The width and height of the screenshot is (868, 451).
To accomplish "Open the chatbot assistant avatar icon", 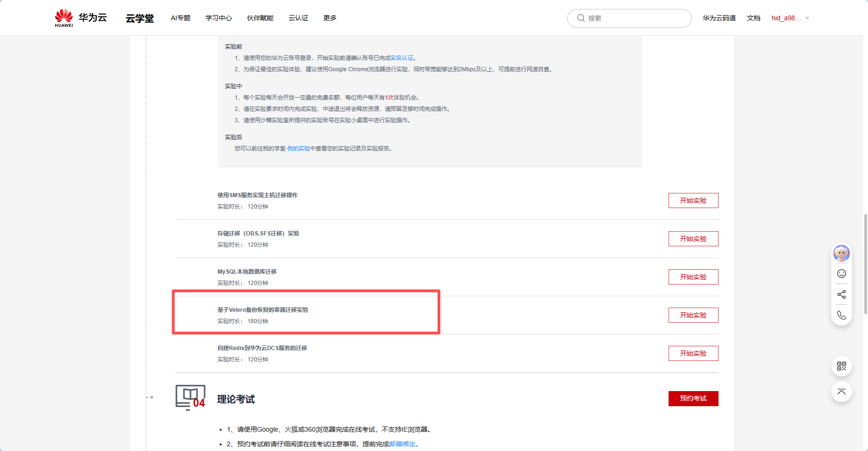I will [x=842, y=253].
